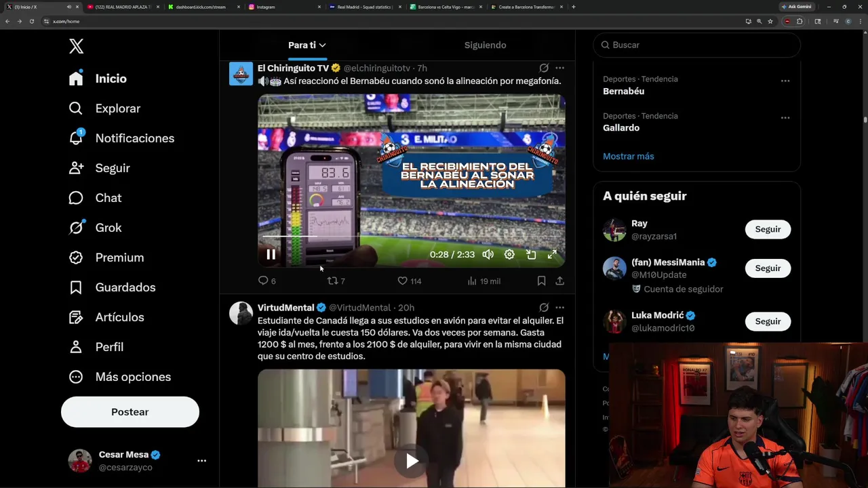Viewport: 868px width, 488px height.
Task: Toggle picture-in-picture mini player on video
Action: coord(531,255)
